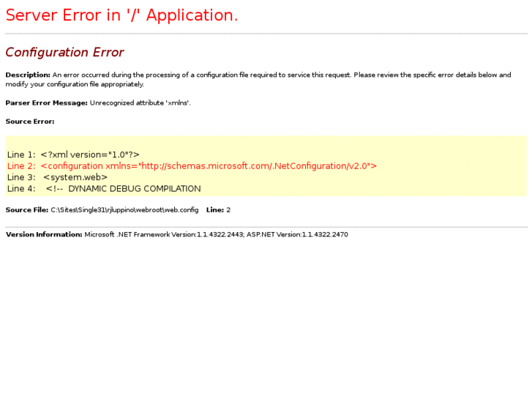The image size is (532, 399).
Task: Click the "Source Error:" label
Action: (x=30, y=122)
